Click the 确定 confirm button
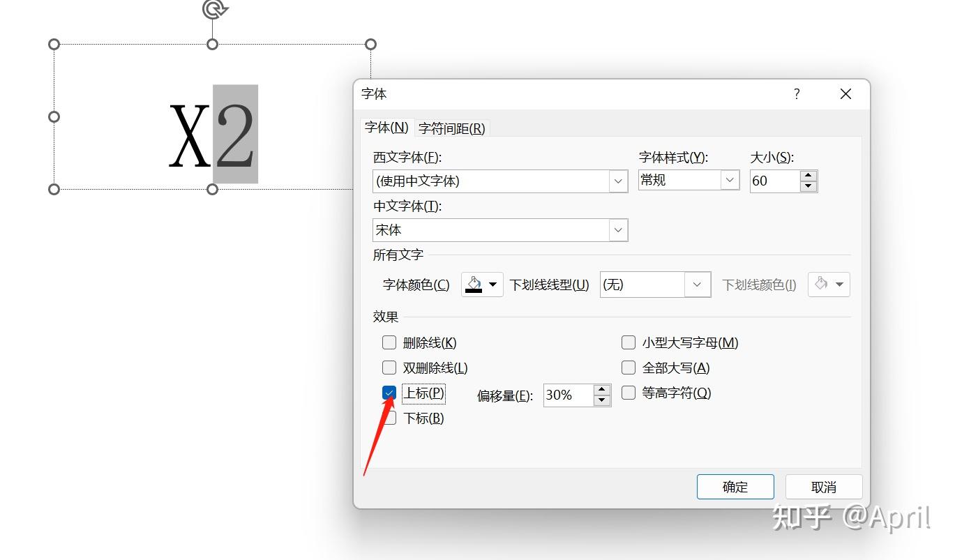This screenshot has width=955, height=560. click(735, 486)
